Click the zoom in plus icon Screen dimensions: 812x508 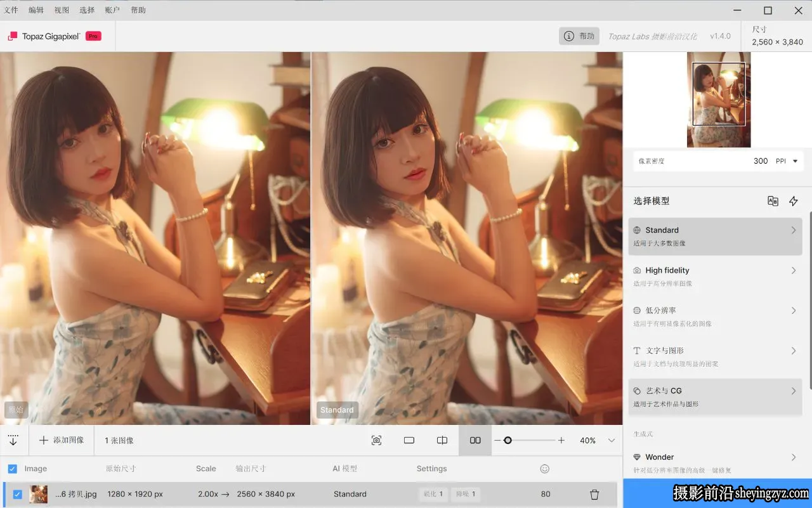click(561, 440)
